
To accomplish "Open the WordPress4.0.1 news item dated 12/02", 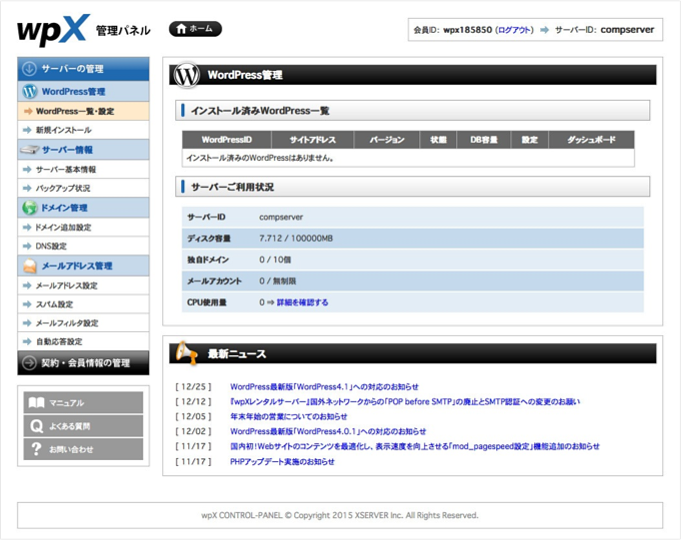I will [x=328, y=431].
